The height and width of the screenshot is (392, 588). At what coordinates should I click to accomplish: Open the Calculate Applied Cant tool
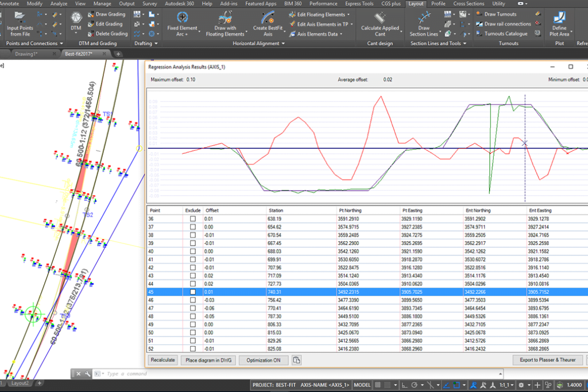pyautogui.click(x=380, y=17)
